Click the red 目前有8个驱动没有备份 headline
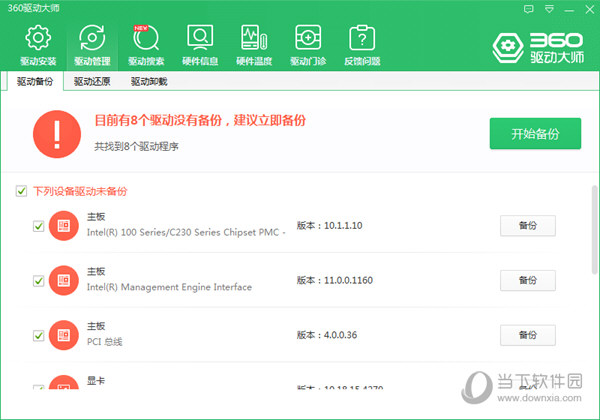Viewport: 600px width, 420px height. point(200,120)
